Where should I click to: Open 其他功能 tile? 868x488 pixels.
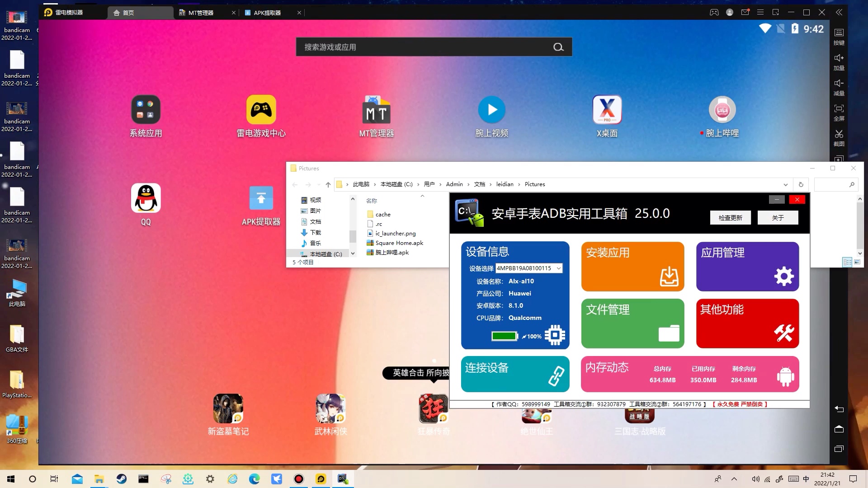(x=747, y=324)
